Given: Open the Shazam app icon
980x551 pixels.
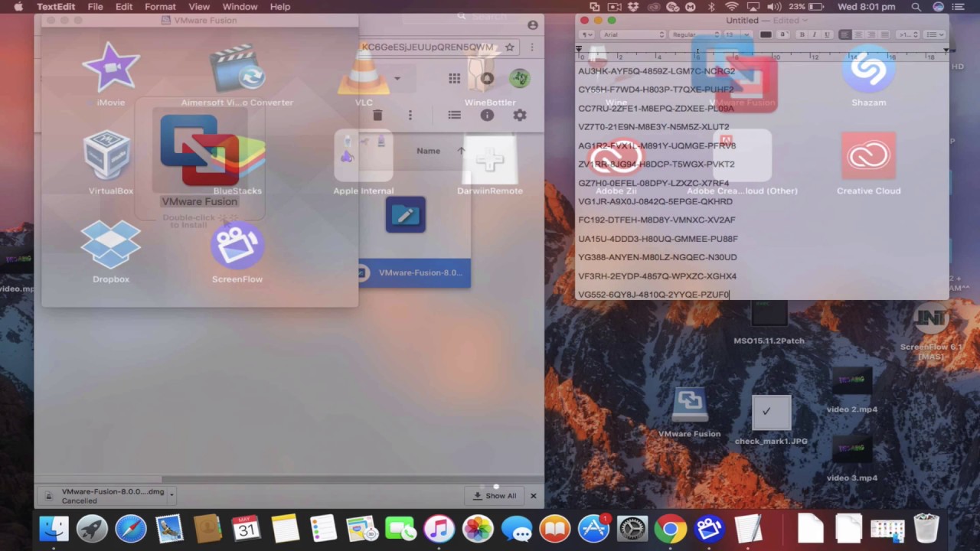Looking at the screenshot, I should point(868,70).
